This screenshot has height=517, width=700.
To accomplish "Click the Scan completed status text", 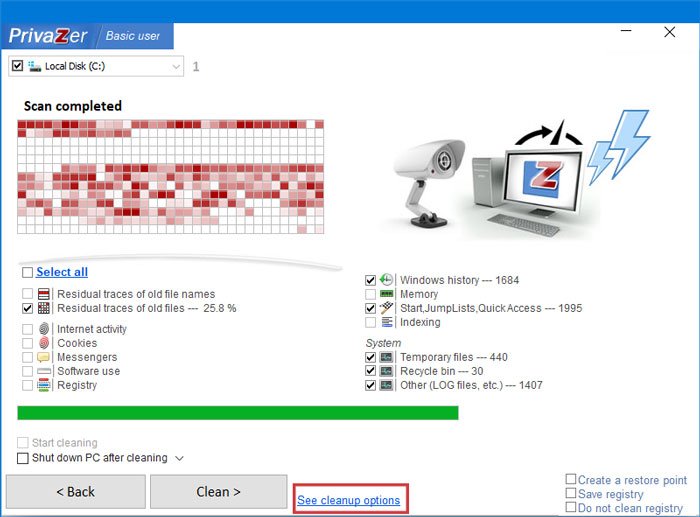I will (x=73, y=106).
